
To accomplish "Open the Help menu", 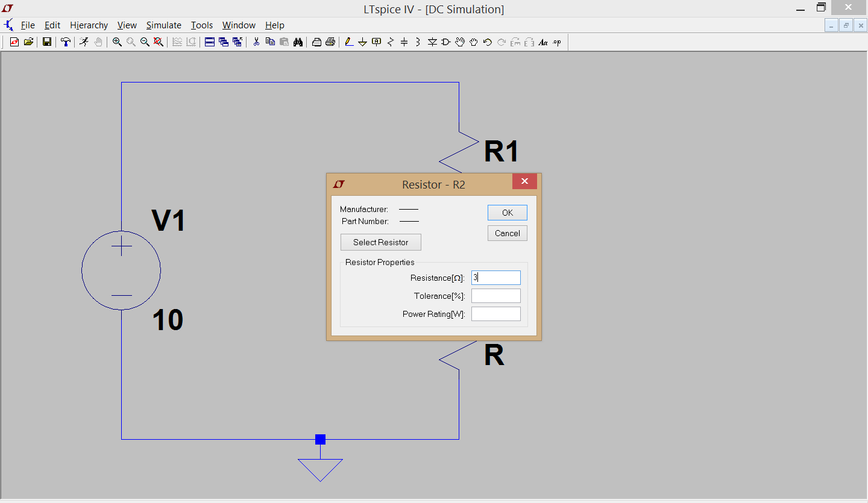I will [275, 25].
